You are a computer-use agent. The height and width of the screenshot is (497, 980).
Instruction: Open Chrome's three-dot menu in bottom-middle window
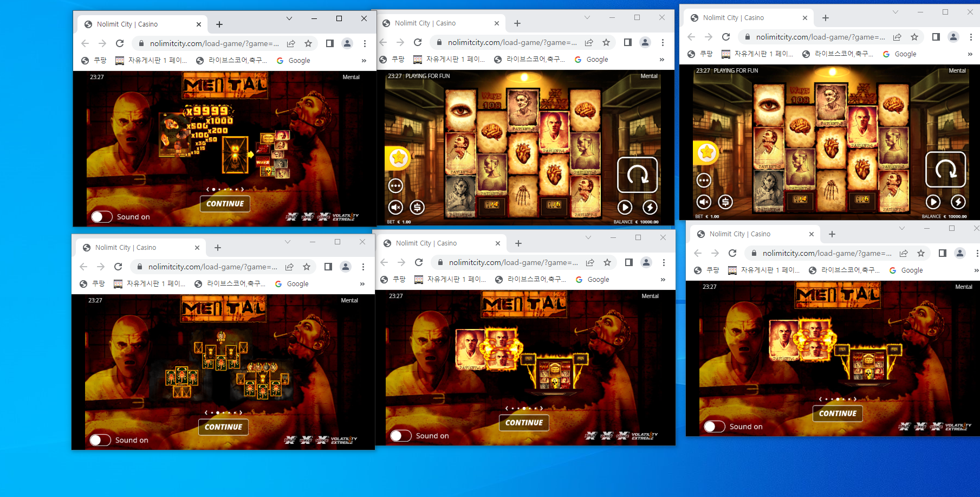[x=664, y=262]
